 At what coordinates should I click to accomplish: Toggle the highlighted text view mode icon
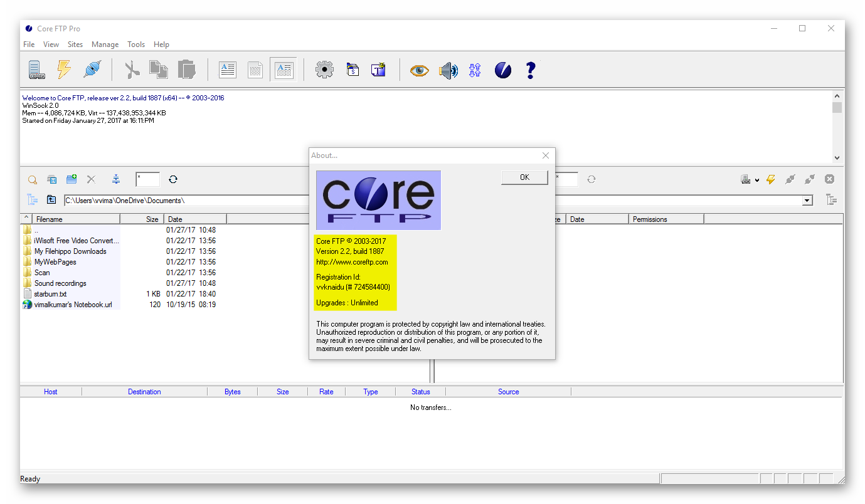point(284,70)
